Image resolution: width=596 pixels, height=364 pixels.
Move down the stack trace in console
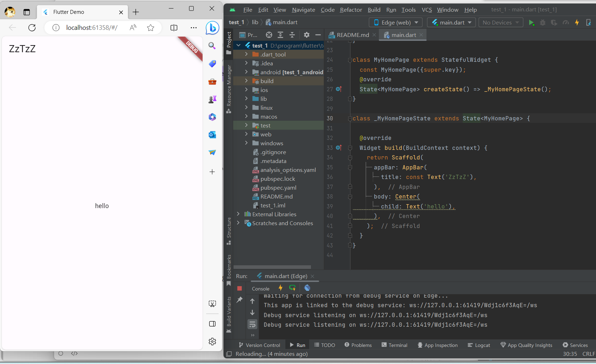click(252, 313)
